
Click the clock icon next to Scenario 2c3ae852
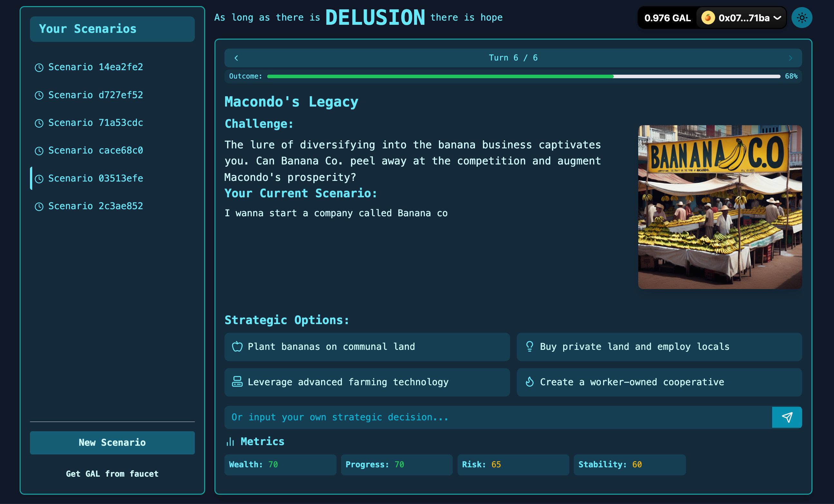click(39, 206)
